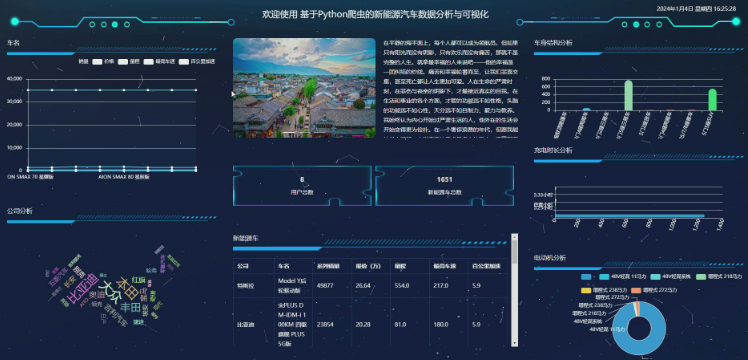The width and height of the screenshot is (748, 360).
Task: Click the sales value 49877
Action: [325, 286]
